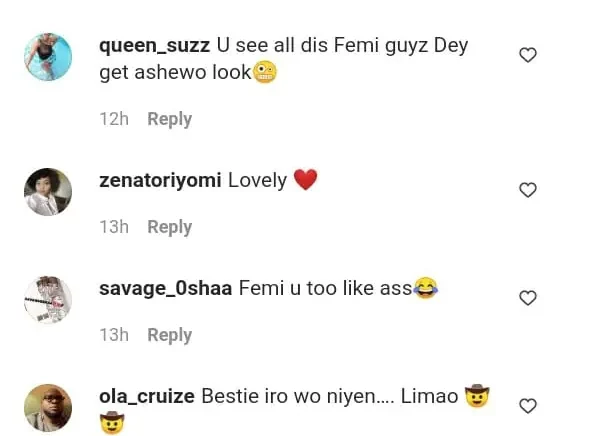Click the ola_cruize username
The width and height of the screenshot is (600, 436).
pyautogui.click(x=146, y=397)
